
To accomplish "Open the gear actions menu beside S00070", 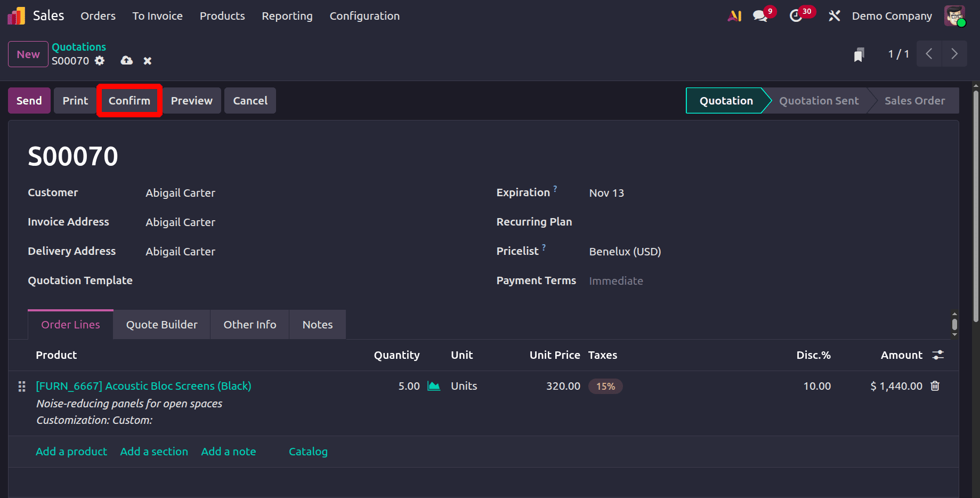I will tap(100, 61).
